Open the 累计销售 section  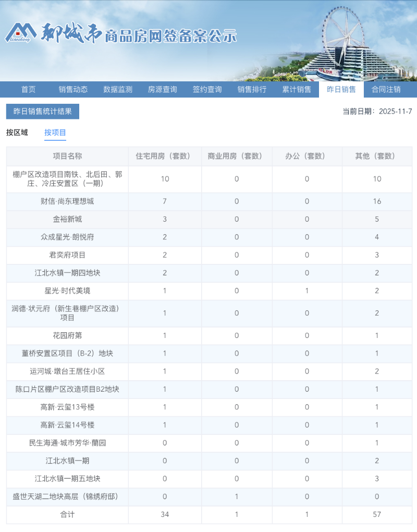point(296,89)
